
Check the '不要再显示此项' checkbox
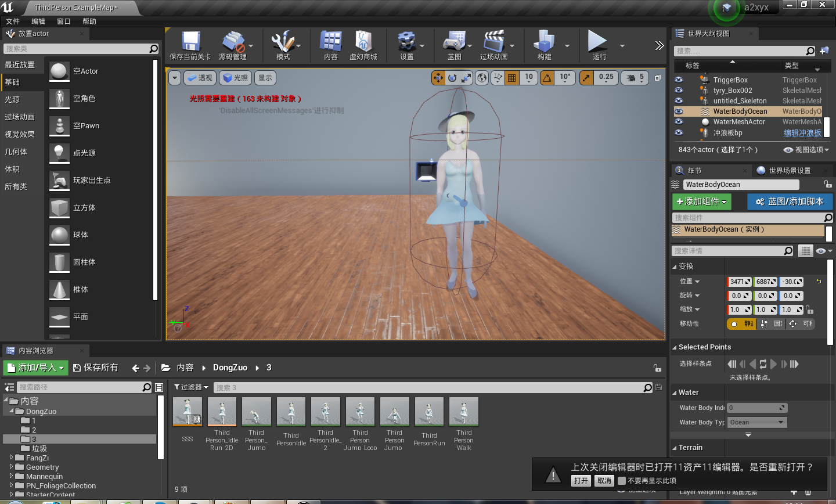coord(622,481)
